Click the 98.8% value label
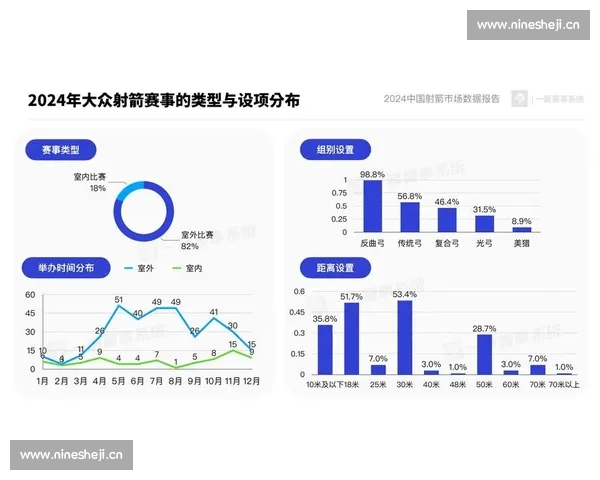Viewport: 600px width, 480px height. tap(372, 175)
